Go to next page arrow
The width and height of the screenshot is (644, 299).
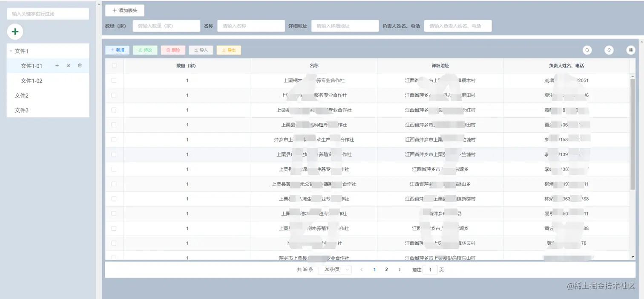(x=399, y=270)
